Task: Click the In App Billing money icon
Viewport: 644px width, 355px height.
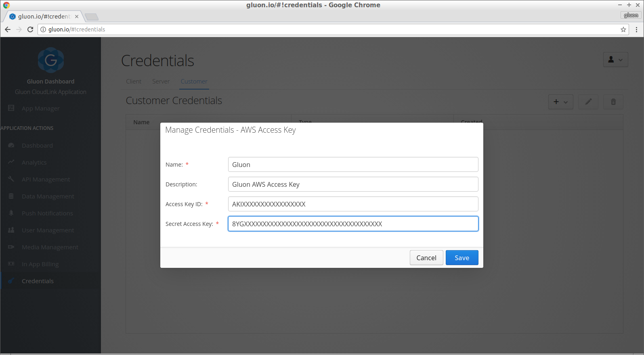Action: 11,264
